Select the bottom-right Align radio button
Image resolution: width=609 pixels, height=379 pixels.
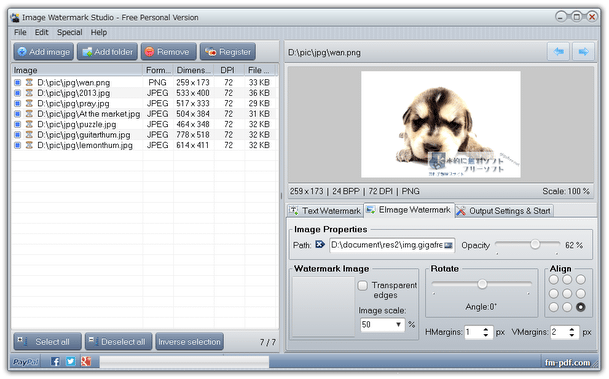(x=581, y=307)
